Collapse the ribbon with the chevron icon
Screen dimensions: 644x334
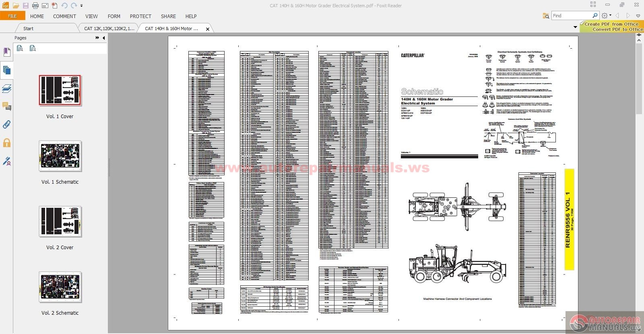pos(638,16)
